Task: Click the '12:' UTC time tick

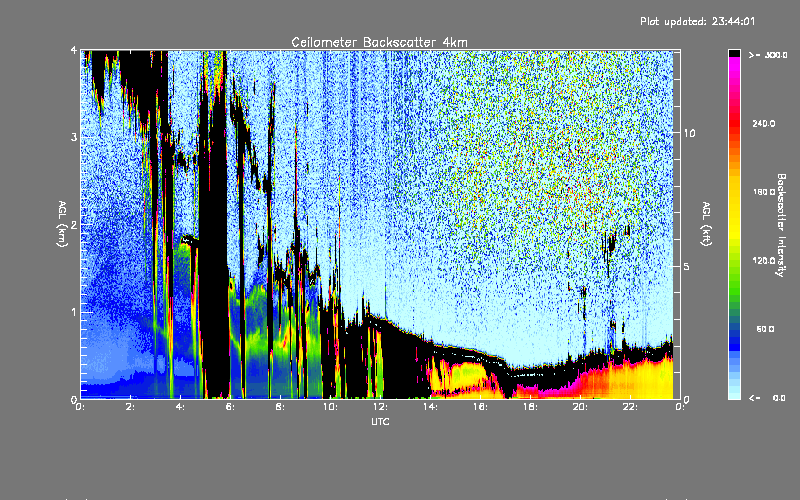Action: (x=380, y=407)
